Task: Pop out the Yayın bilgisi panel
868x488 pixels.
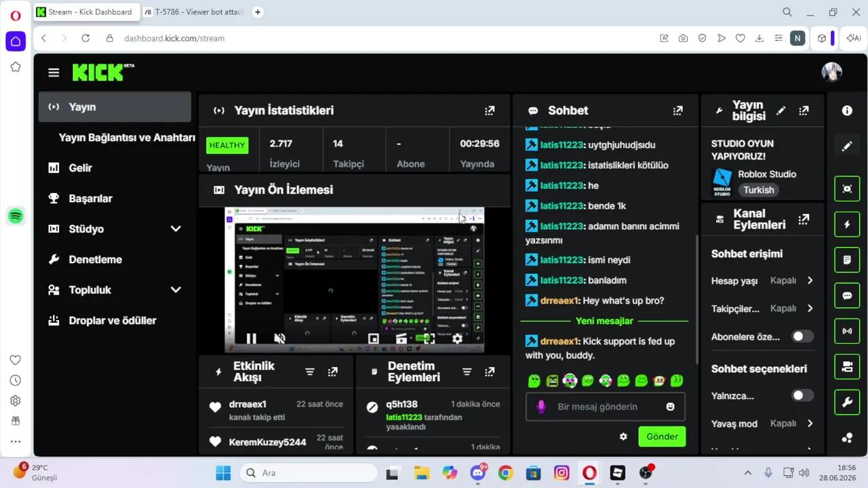Action: coord(804,110)
